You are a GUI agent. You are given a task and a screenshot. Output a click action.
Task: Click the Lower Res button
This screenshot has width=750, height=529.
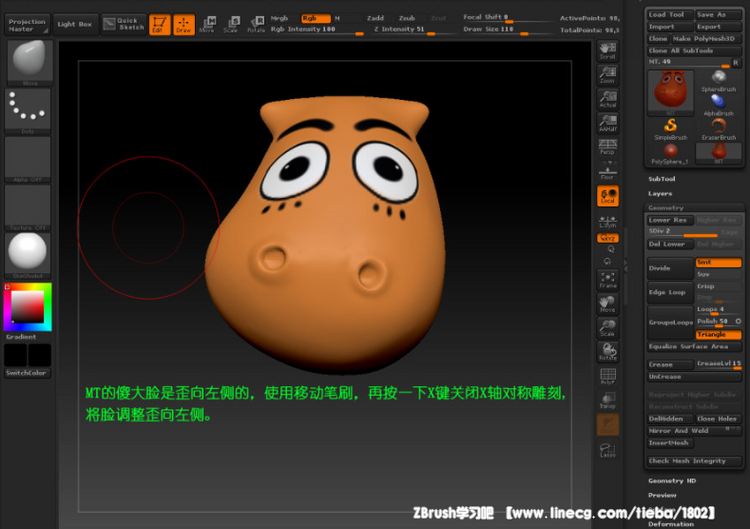click(x=670, y=220)
